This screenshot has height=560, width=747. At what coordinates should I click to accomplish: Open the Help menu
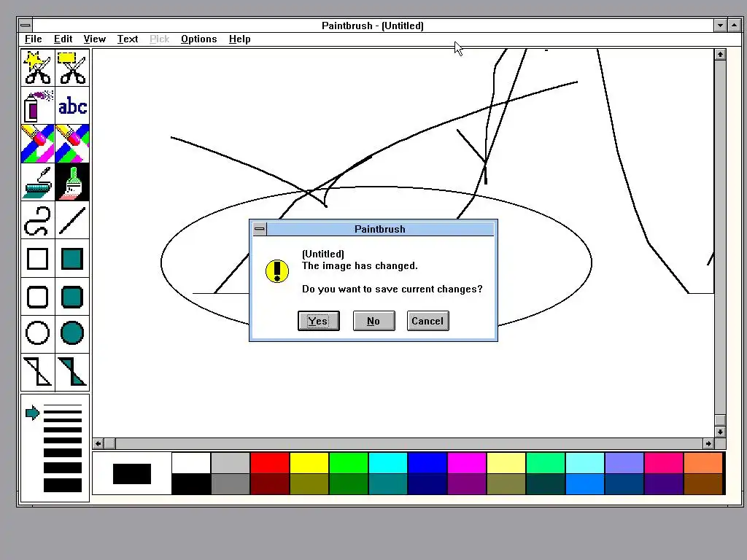point(239,39)
